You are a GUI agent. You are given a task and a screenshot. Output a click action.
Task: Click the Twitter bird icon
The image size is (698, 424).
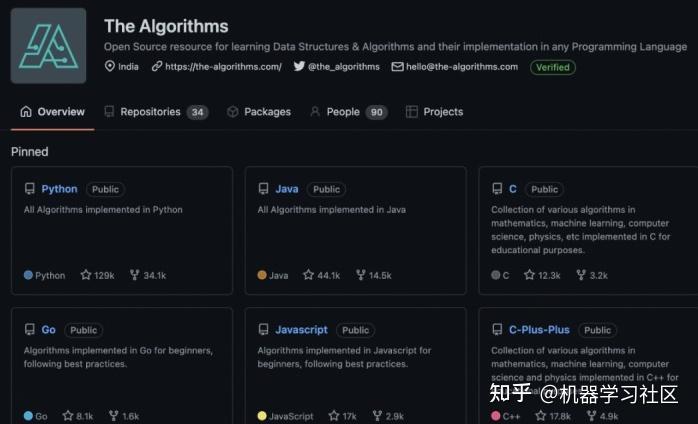(299, 66)
